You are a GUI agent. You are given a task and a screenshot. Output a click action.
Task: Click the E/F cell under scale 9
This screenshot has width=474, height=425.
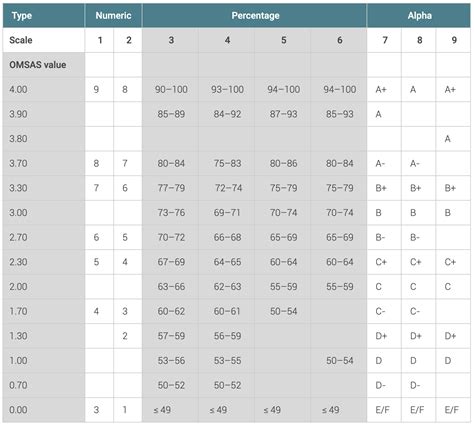(x=453, y=410)
